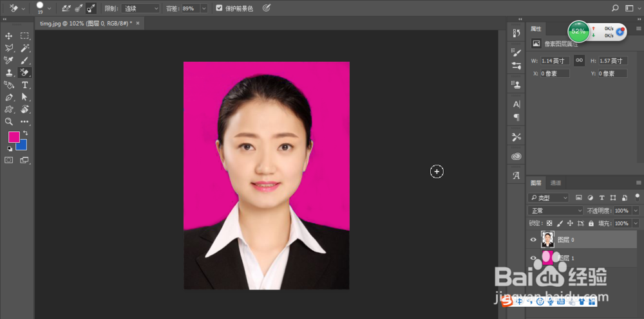Toggle layer filtering switch

(638, 197)
